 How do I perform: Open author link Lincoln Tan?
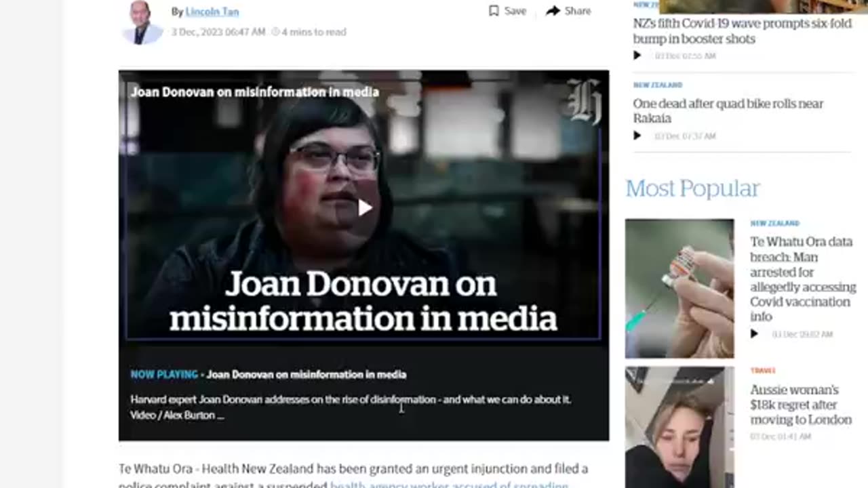tap(212, 12)
